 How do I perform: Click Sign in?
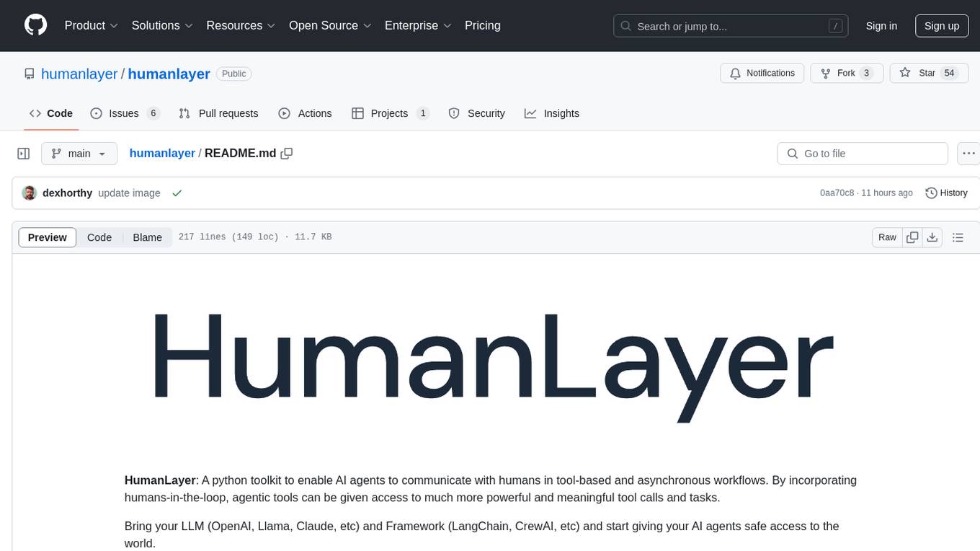click(x=881, y=26)
